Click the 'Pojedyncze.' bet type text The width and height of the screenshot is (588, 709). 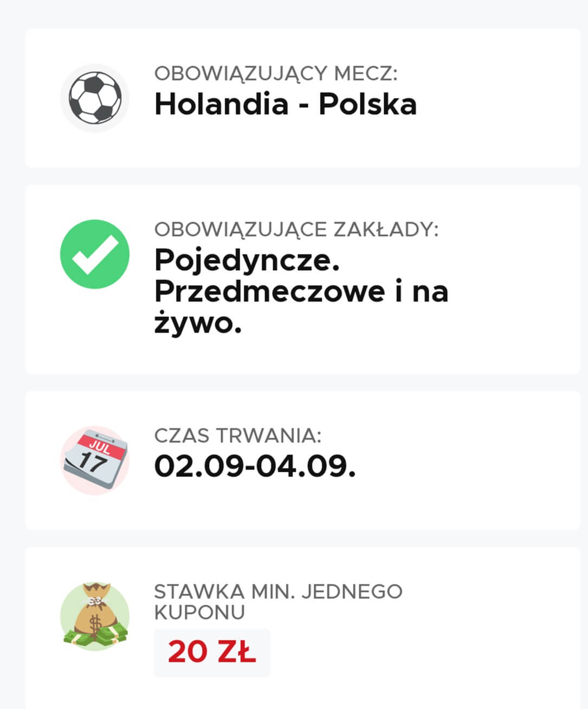point(247,261)
